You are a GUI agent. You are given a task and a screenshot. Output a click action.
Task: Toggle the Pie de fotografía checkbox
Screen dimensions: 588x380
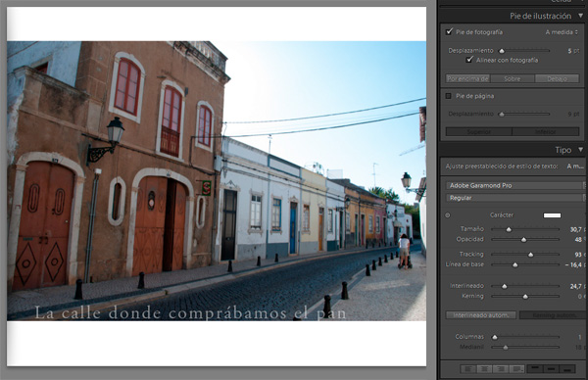(x=449, y=32)
